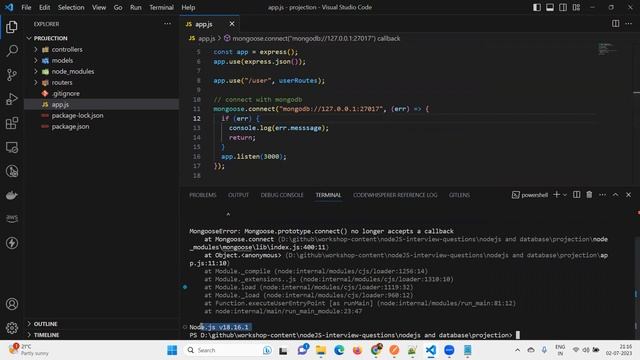
Task: Open package.json file
Action: [x=70, y=127]
